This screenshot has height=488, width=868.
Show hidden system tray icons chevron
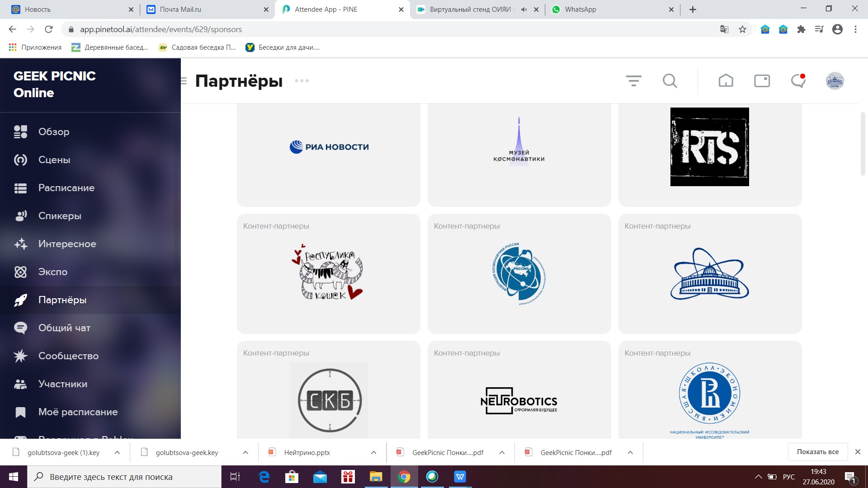(759, 477)
